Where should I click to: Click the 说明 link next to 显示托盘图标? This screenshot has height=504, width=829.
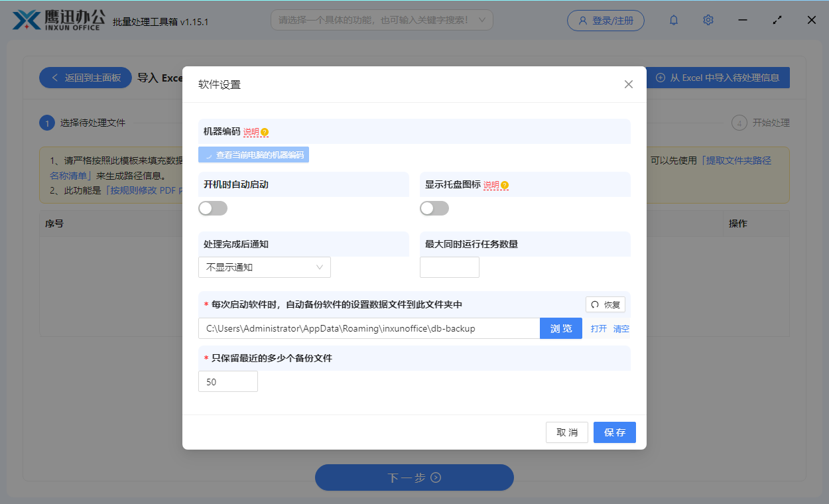pos(491,185)
